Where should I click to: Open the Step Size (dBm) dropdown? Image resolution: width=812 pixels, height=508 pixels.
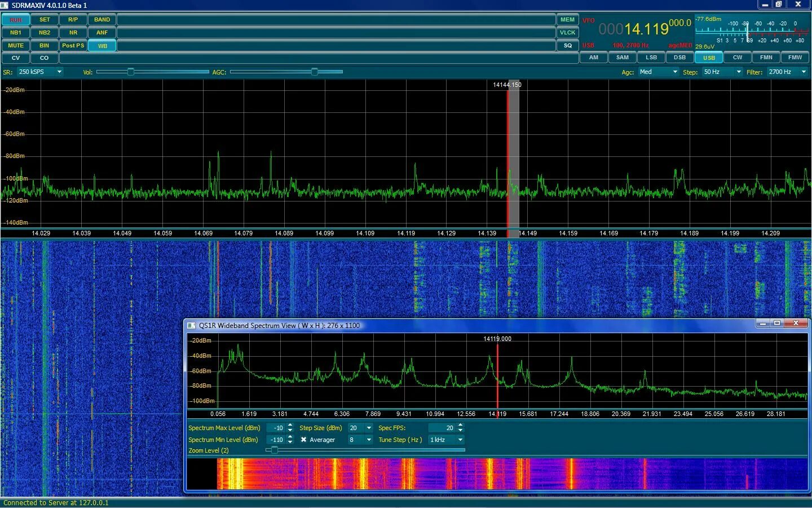pos(360,428)
